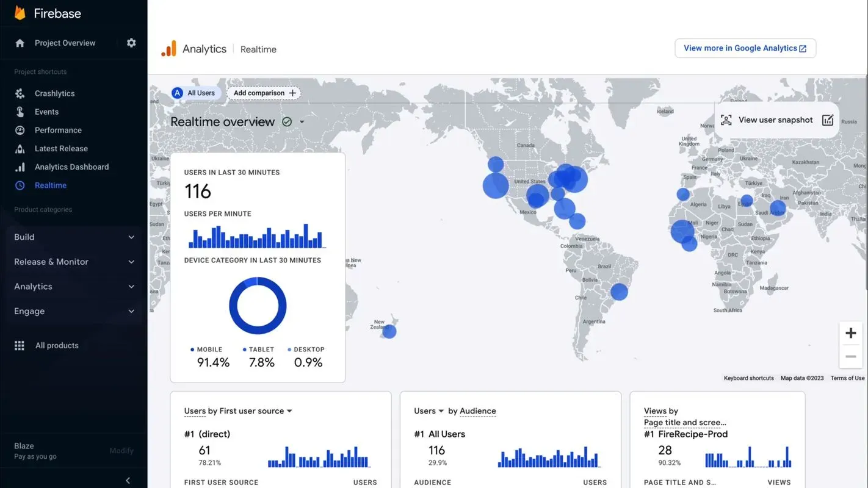The height and width of the screenshot is (488, 868).
Task: Click the orange Analytics logo icon
Action: [x=168, y=49]
